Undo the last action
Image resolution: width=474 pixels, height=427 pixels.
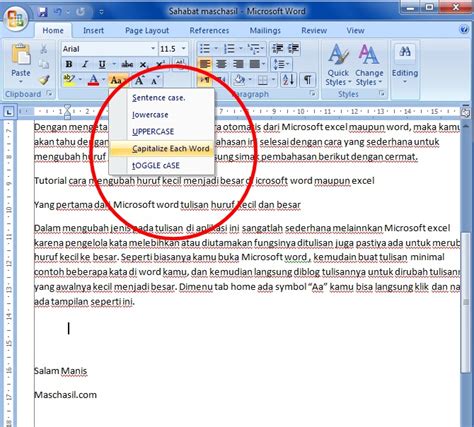tap(58, 12)
